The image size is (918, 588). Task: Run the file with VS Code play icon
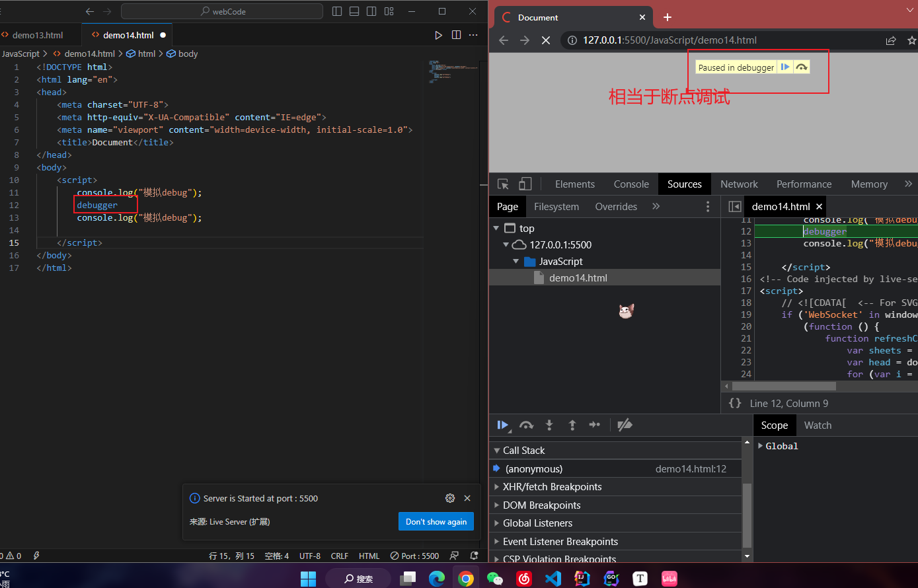[438, 35]
